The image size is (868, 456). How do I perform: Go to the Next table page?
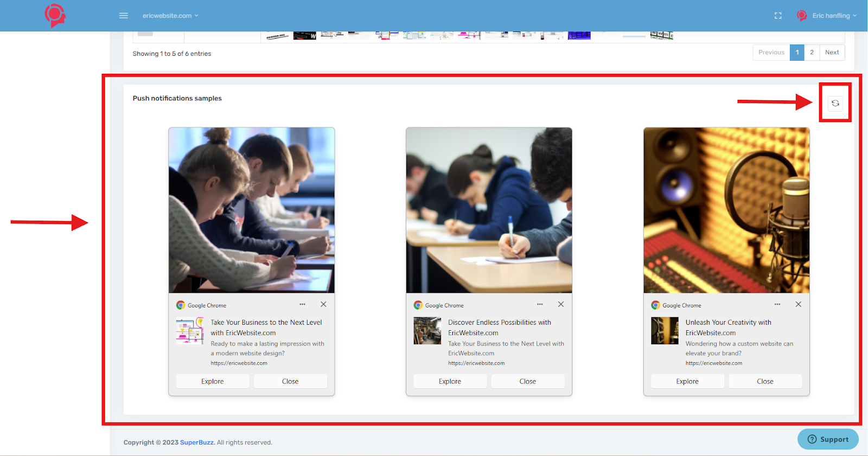[x=832, y=53]
